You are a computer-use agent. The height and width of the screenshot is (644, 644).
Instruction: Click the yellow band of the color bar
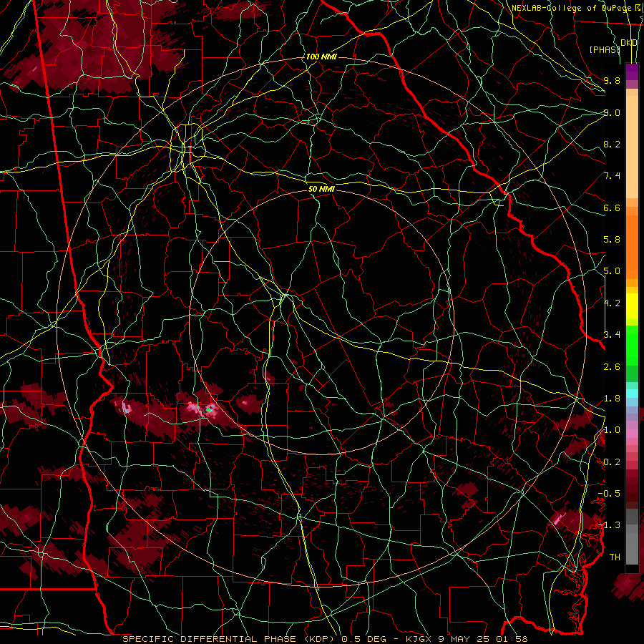[x=632, y=306]
